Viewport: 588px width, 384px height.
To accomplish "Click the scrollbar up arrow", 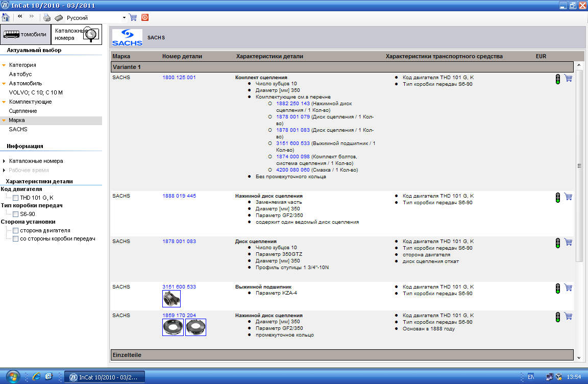I will pos(579,65).
